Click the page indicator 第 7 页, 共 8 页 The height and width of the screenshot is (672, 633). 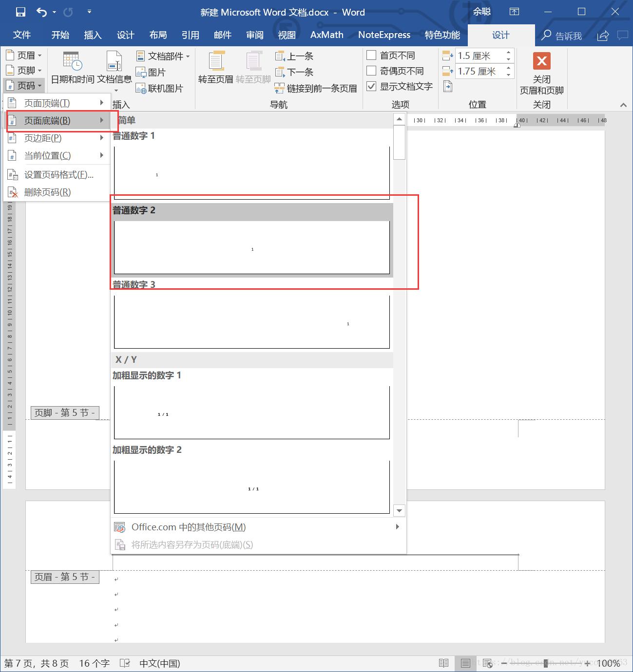[37, 663]
